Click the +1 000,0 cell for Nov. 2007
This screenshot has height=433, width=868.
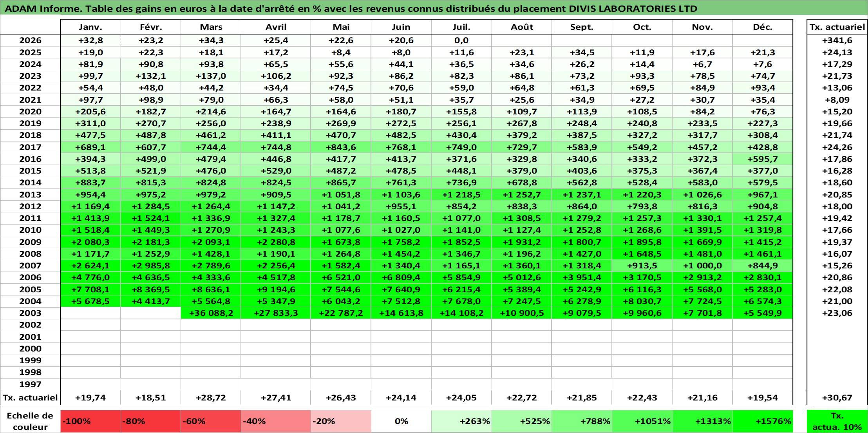[x=702, y=266]
